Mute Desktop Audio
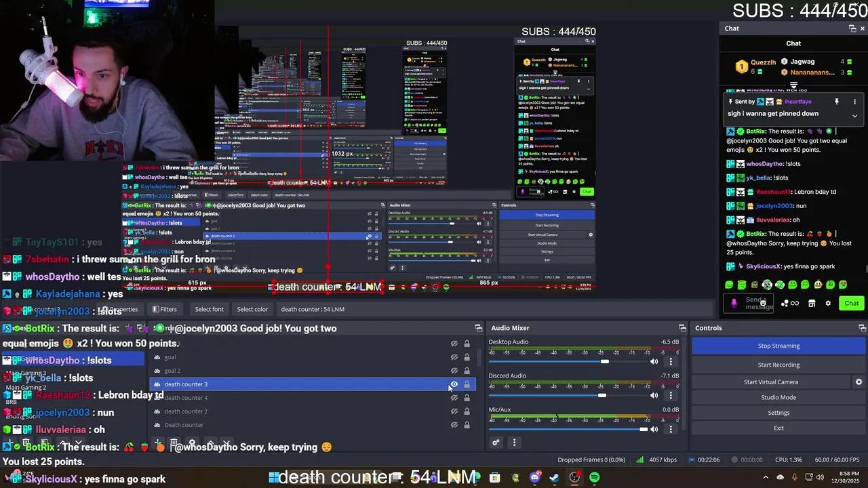Screen dimensions: 868x488 point(654,361)
